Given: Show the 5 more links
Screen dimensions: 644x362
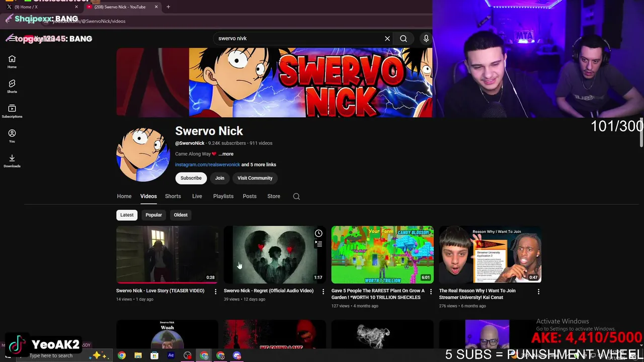Looking at the screenshot, I should click(259, 164).
